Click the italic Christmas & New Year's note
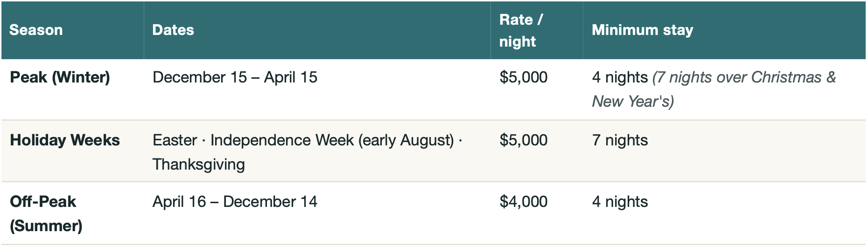Viewport: 868px width, 247px height. [x=714, y=89]
